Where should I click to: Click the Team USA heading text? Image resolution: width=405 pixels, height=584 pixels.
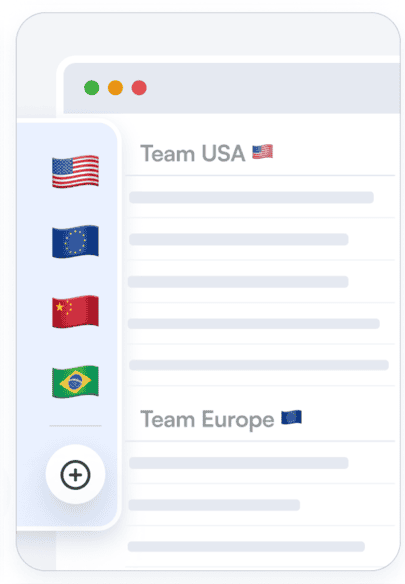tap(193, 153)
